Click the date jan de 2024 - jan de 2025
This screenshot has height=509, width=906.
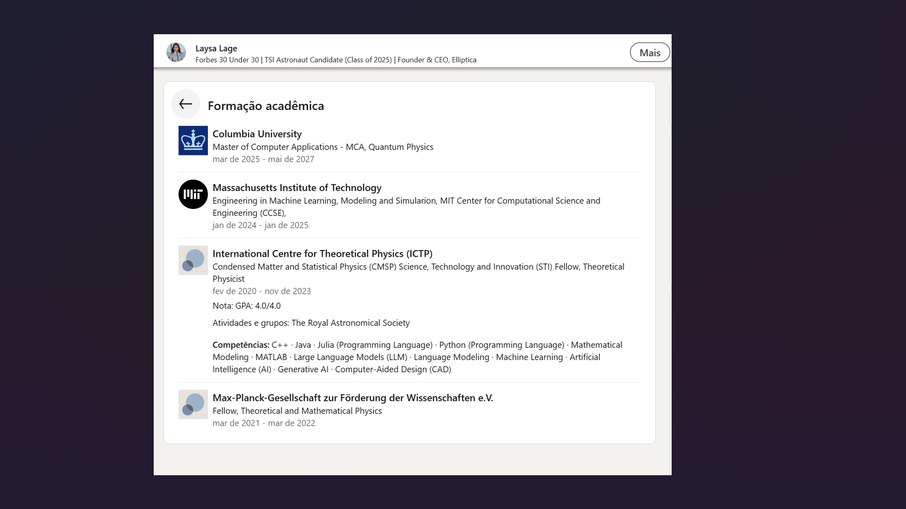(x=260, y=225)
